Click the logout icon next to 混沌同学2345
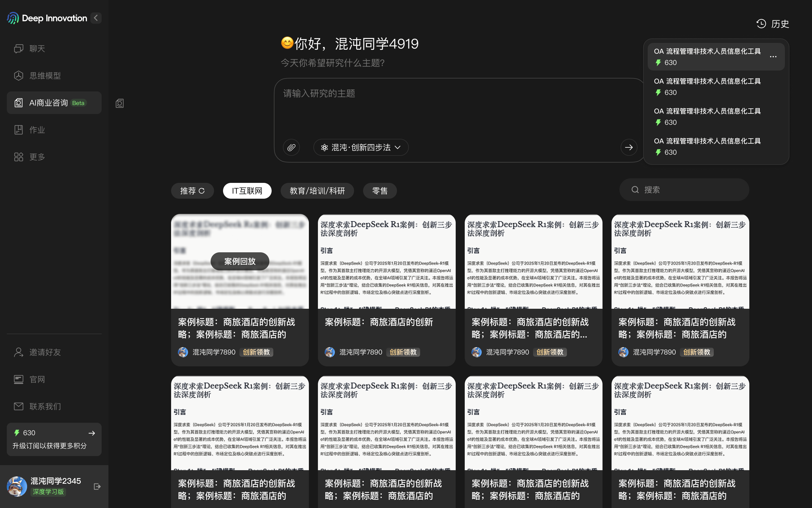 click(97, 487)
